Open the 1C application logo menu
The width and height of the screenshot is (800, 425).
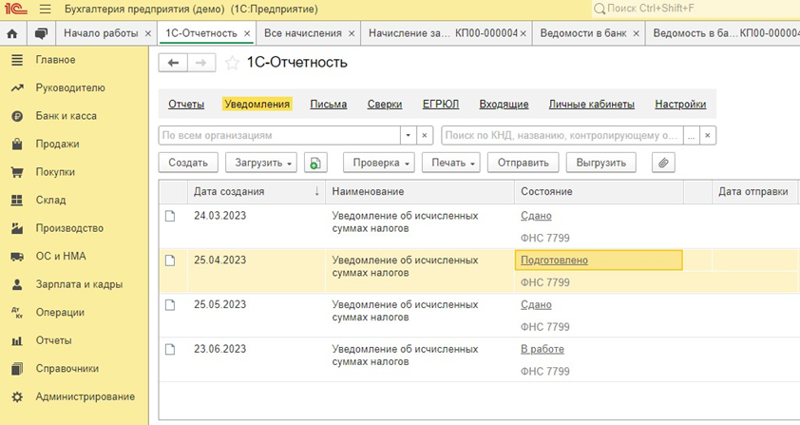pos(15,9)
